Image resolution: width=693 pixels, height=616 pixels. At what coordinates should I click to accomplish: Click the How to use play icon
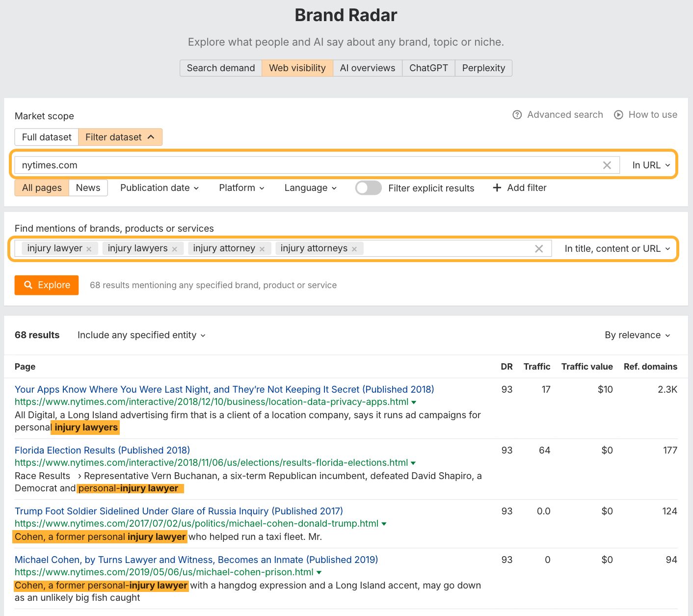(x=618, y=115)
